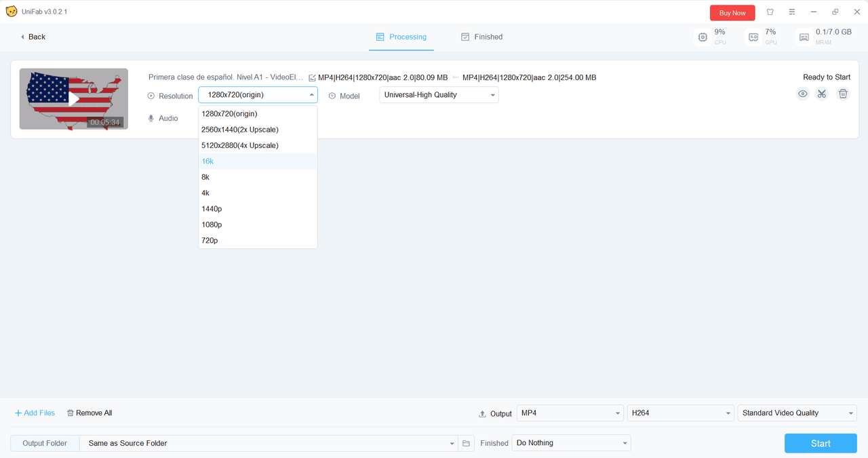
Task: Open the skin/theme shirt icon
Action: pyautogui.click(x=770, y=12)
